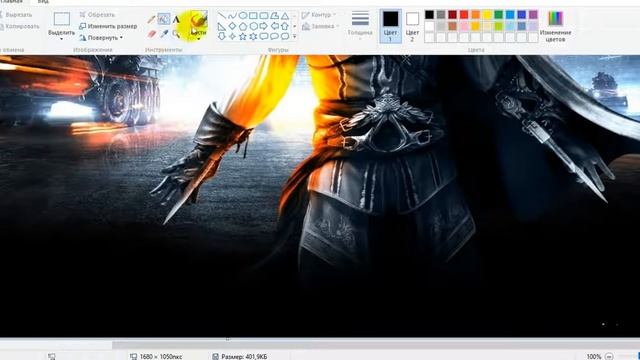The height and width of the screenshot is (360, 640).
Task: Click the file size Размер: 401,9КБ
Action: pos(244,357)
